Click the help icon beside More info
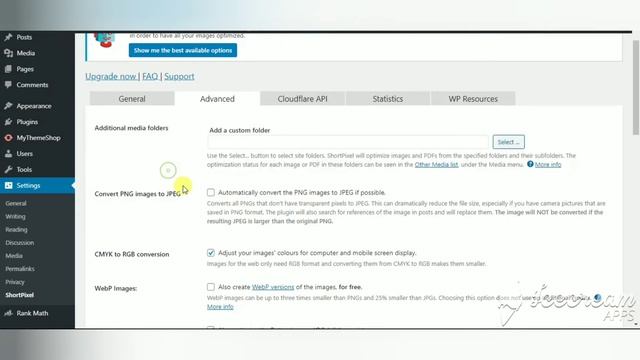The width and height of the screenshot is (640, 360). [530, 164]
